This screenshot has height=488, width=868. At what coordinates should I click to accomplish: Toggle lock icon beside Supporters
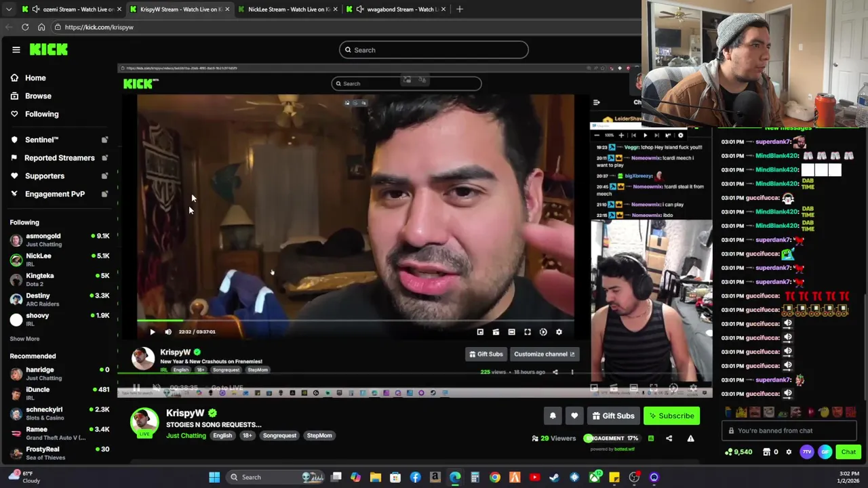click(x=104, y=176)
